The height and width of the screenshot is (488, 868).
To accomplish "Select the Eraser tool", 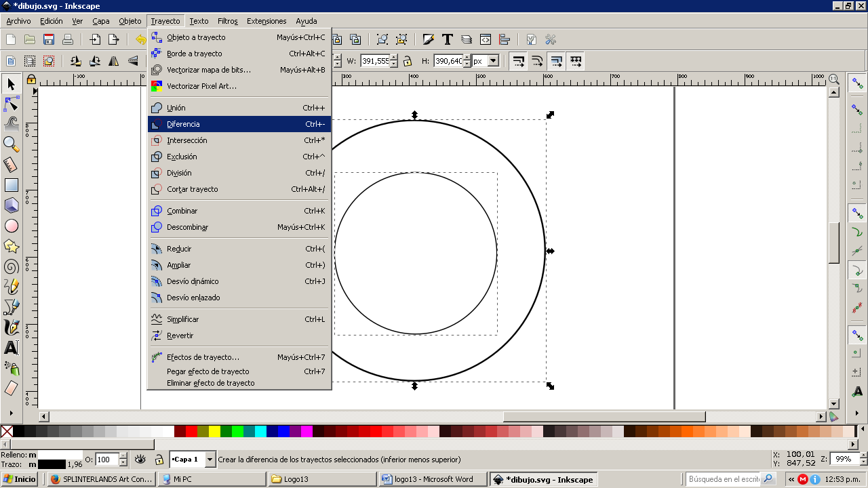I will [x=11, y=388].
